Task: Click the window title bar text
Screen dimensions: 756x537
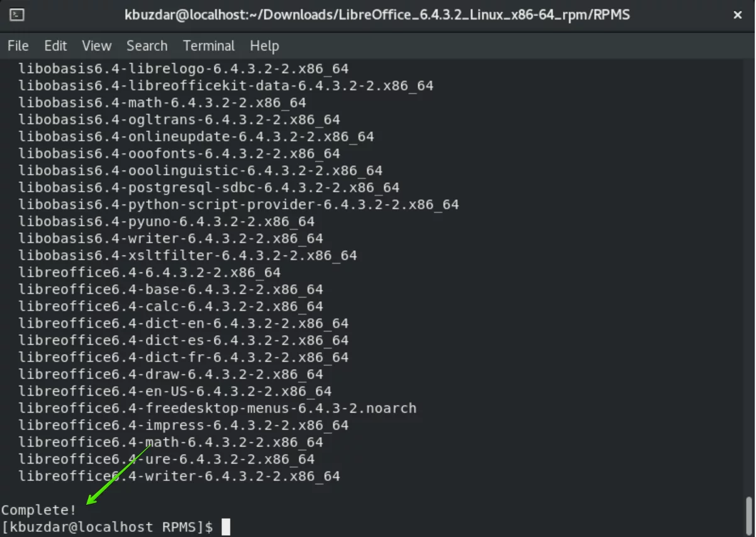Action: [x=377, y=15]
